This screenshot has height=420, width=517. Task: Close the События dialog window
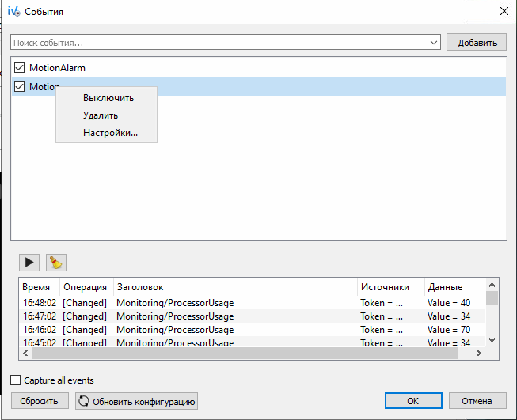(504, 12)
